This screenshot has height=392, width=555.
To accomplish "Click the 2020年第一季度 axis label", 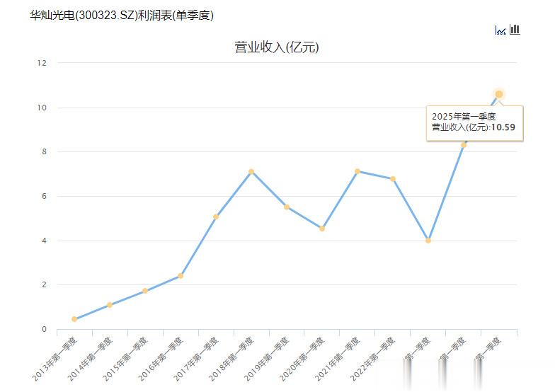I will pyautogui.click(x=303, y=359).
